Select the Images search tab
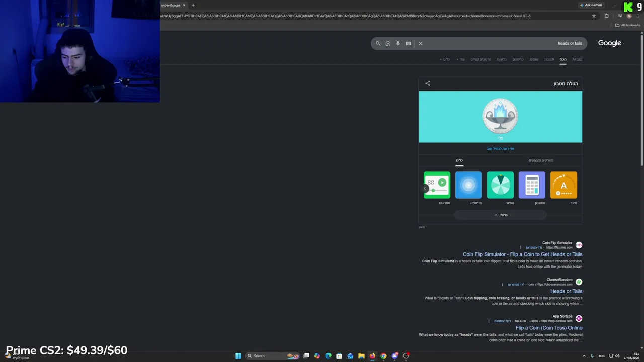 (x=549, y=59)
